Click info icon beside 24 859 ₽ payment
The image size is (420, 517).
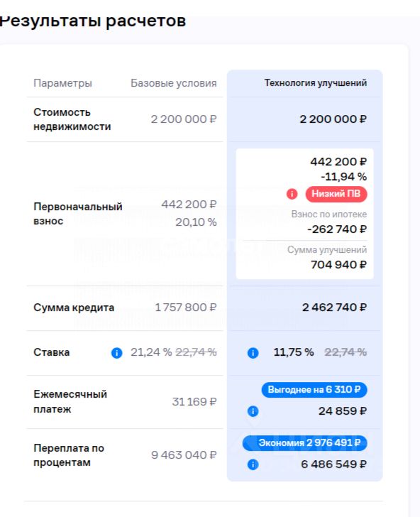click(253, 411)
